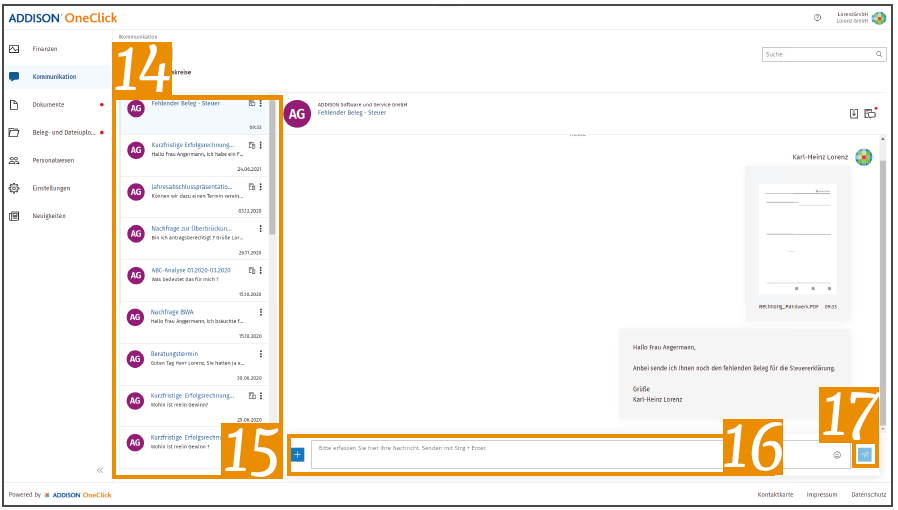Open Kontaktkarte footer link

coord(775,495)
